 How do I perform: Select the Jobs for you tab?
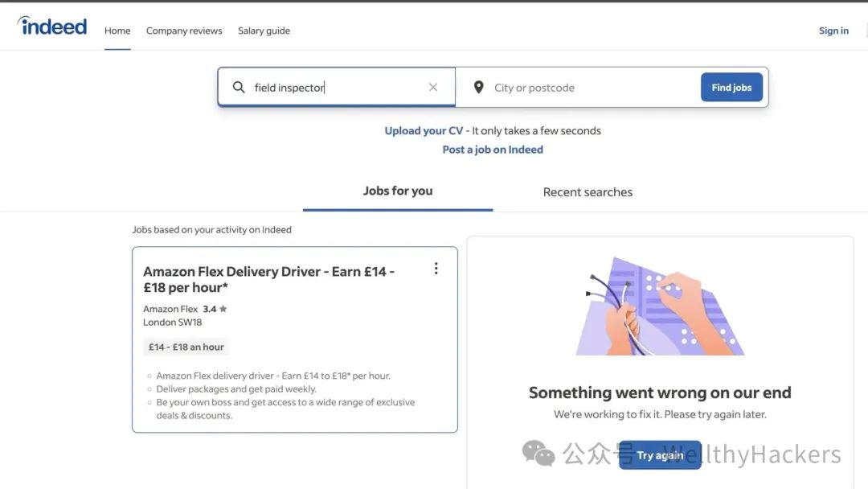(398, 191)
